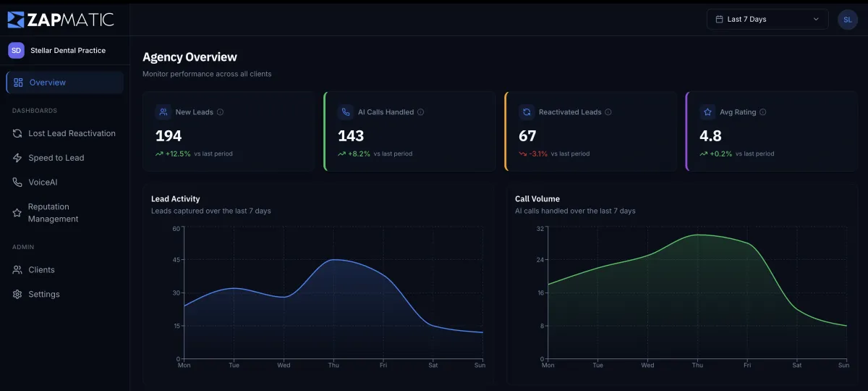Select the 143 AI calls value

pyautogui.click(x=351, y=135)
